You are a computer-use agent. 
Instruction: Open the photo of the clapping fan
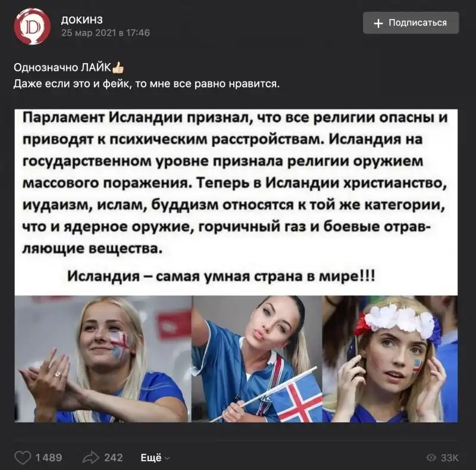103,359
